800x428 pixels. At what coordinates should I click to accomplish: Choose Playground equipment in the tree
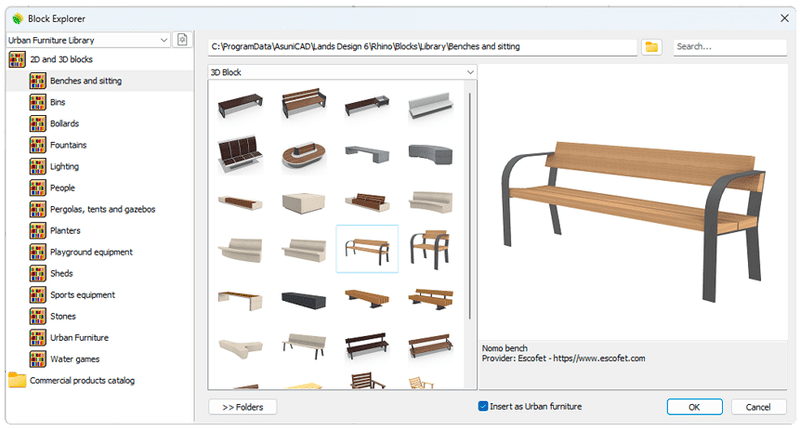click(91, 252)
